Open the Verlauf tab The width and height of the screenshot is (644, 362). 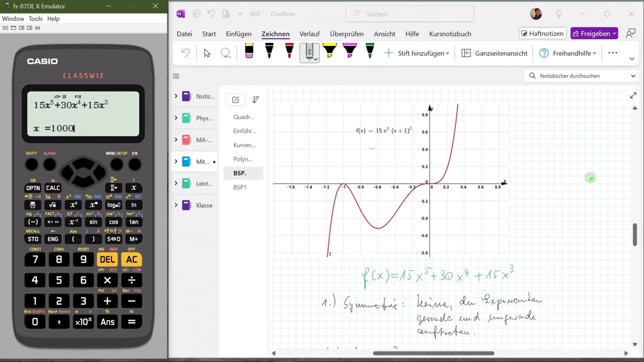pos(309,34)
